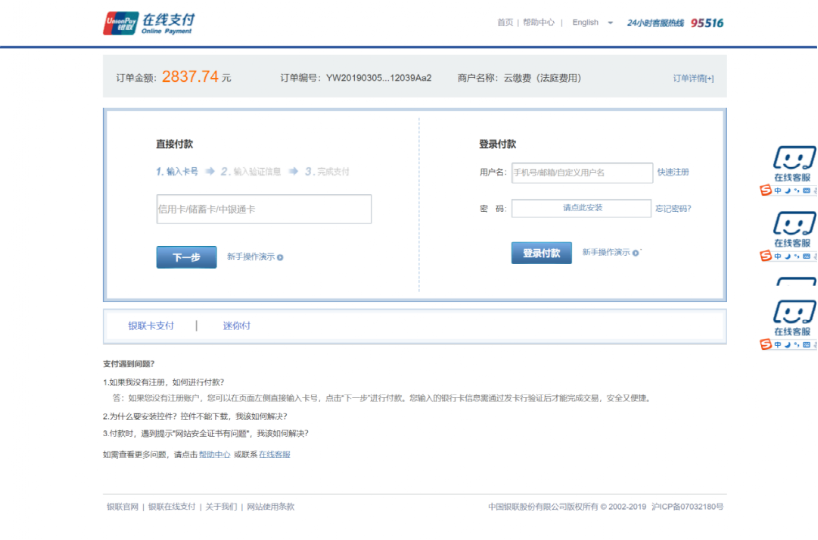Open 新手操作演示 link beside 下一步
Screen dimensions: 818x540
pyautogui.click(x=251, y=257)
